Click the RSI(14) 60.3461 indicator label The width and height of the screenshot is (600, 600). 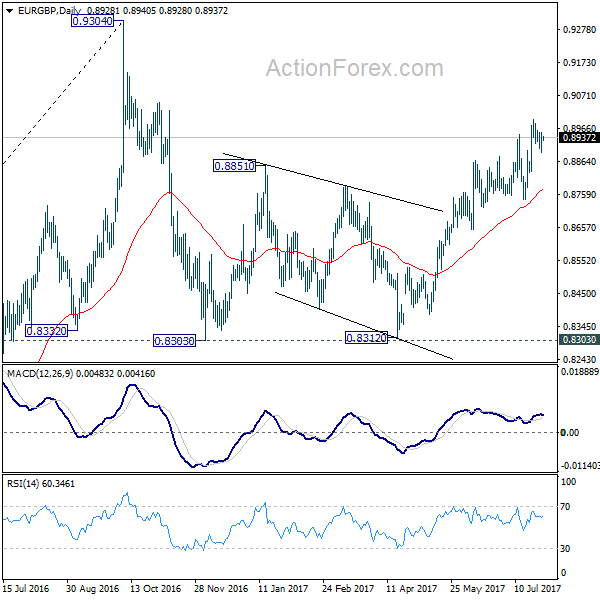point(41,484)
